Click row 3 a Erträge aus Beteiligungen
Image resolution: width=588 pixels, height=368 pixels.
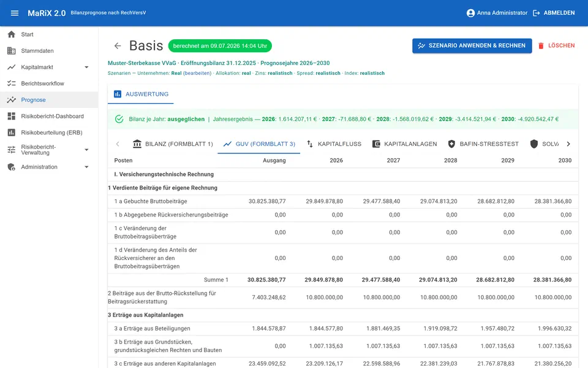343,329
